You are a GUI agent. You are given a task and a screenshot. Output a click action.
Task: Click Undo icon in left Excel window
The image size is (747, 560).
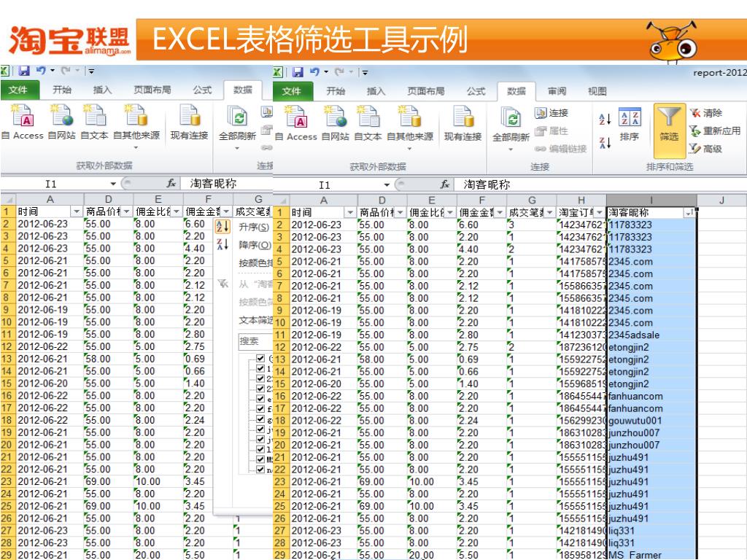(41, 71)
